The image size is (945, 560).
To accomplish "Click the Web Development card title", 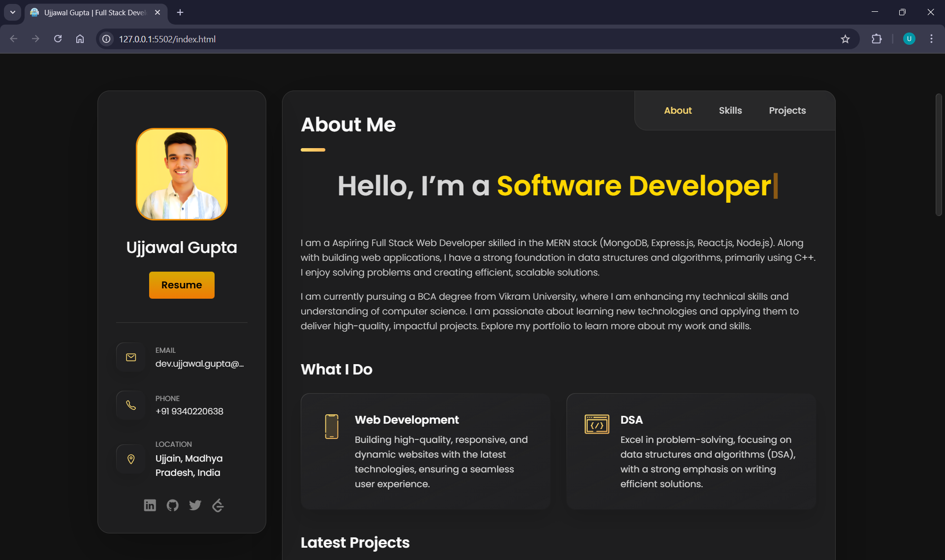I will (x=407, y=420).
